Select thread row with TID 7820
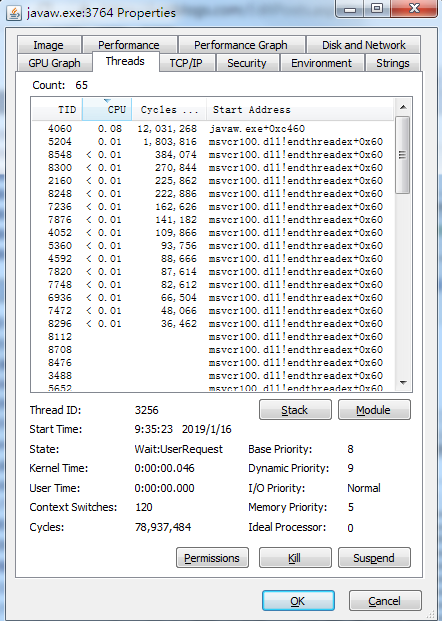 tap(213, 272)
